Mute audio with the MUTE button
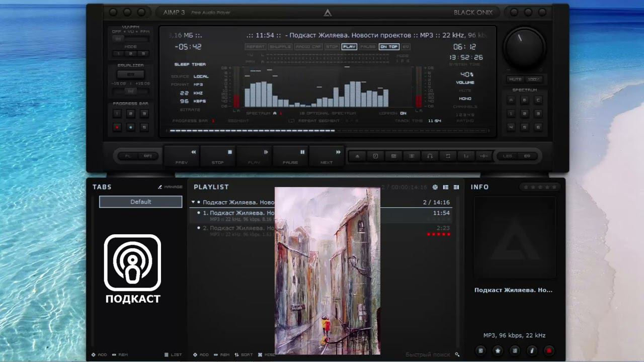The height and width of the screenshot is (362, 644). [x=515, y=79]
